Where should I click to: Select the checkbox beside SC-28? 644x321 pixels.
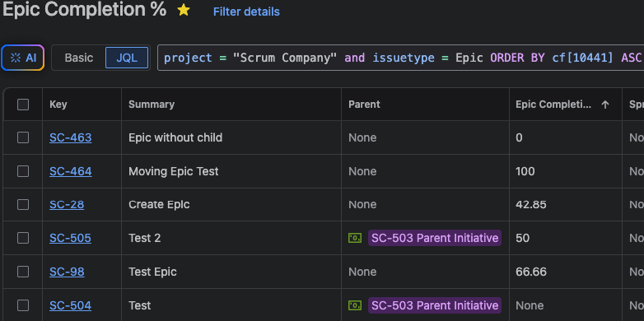pyautogui.click(x=23, y=204)
